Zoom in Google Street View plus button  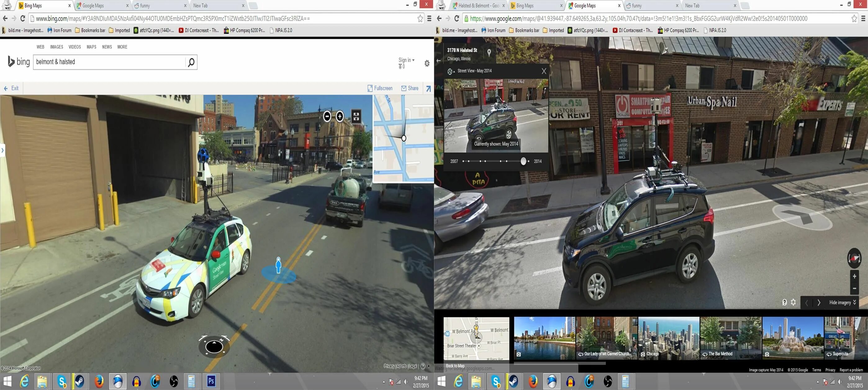855,276
